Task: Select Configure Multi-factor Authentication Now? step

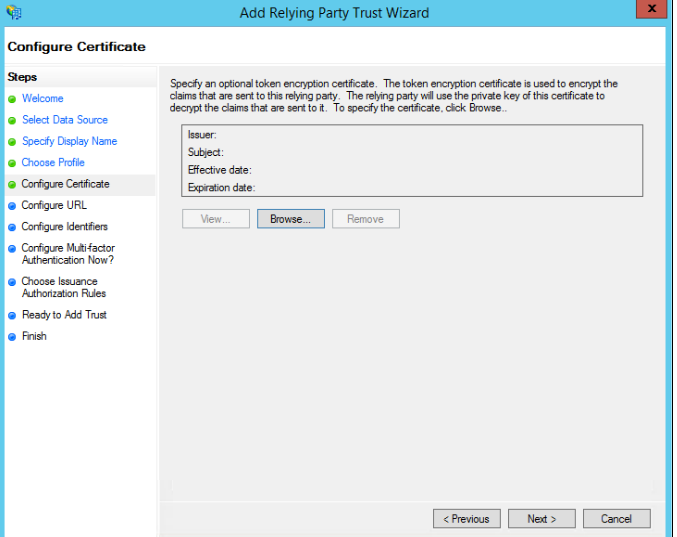Action: (68, 254)
